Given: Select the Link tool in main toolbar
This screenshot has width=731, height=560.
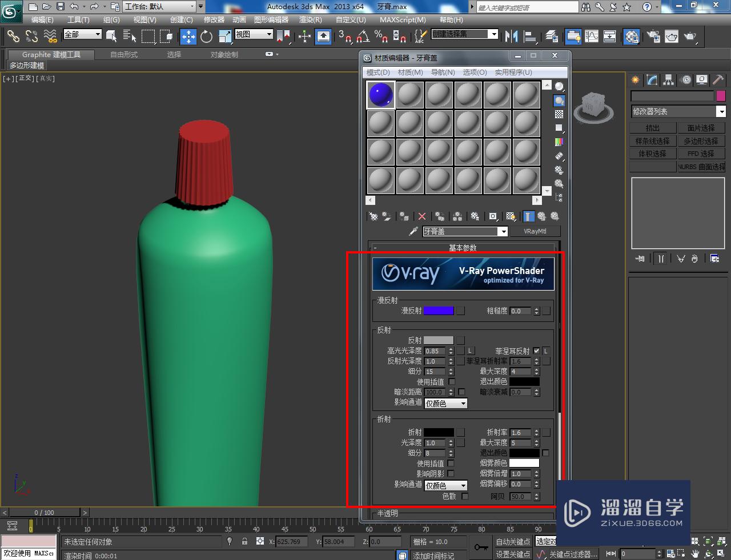Looking at the screenshot, I should pos(13,37).
